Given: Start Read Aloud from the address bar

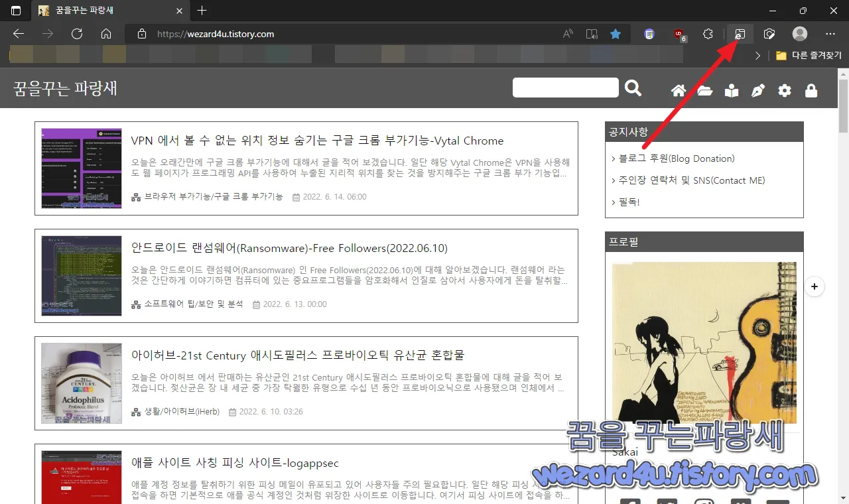Looking at the screenshot, I should tap(567, 34).
